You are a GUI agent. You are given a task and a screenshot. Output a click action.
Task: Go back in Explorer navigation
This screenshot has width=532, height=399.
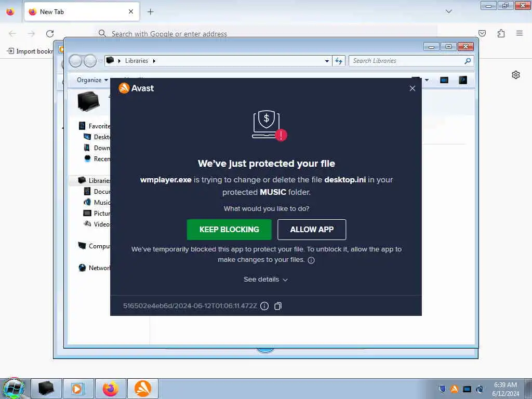coord(75,61)
